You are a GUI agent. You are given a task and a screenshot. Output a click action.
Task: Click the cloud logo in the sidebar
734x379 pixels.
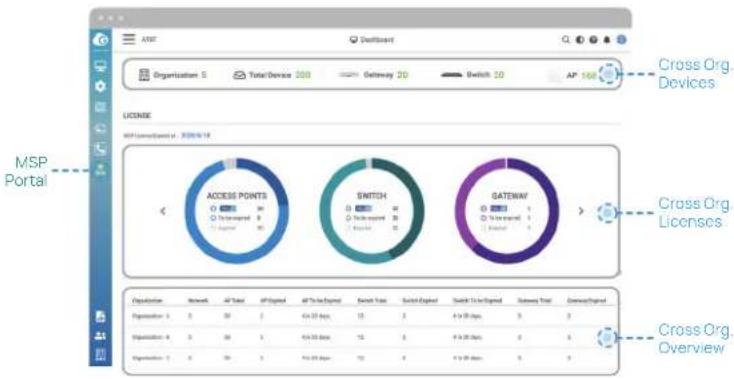(100, 40)
